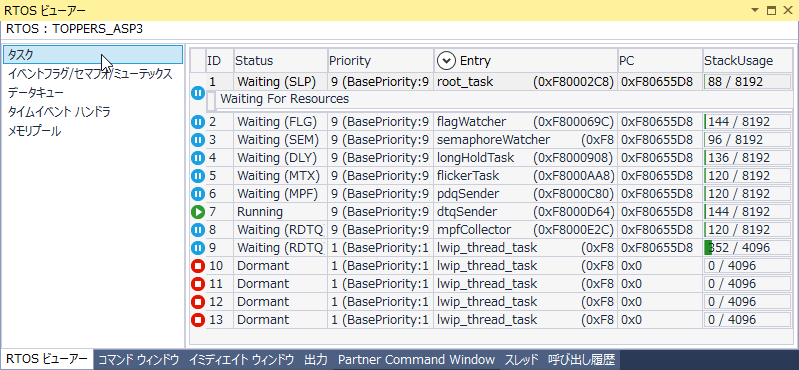The image size is (799, 370).
Task: Sort by the Status column header
Action: coord(280,61)
